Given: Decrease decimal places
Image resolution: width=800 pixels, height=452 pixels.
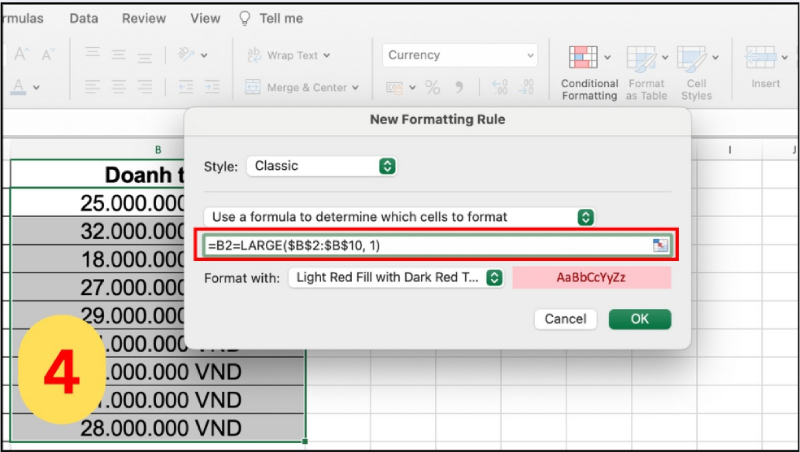Looking at the screenshot, I should pos(526,87).
